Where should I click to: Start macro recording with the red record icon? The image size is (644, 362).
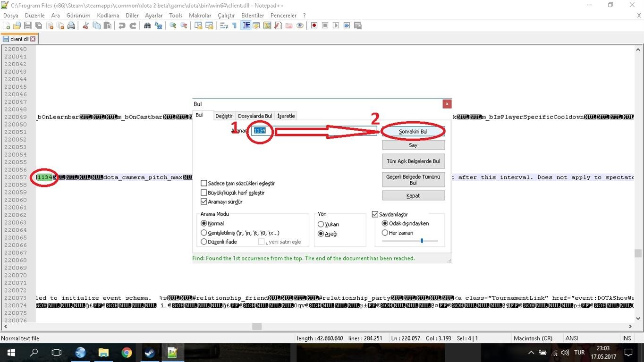coord(314,25)
